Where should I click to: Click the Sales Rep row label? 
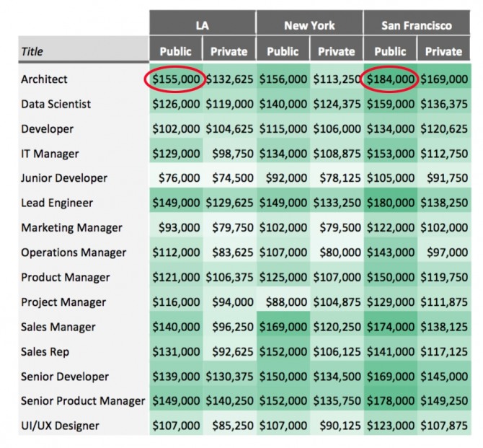click(45, 351)
